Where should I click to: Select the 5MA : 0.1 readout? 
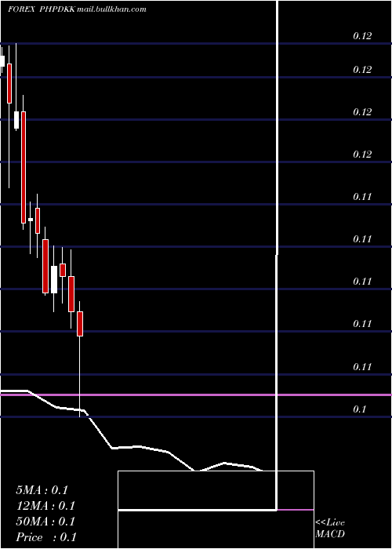(42, 490)
